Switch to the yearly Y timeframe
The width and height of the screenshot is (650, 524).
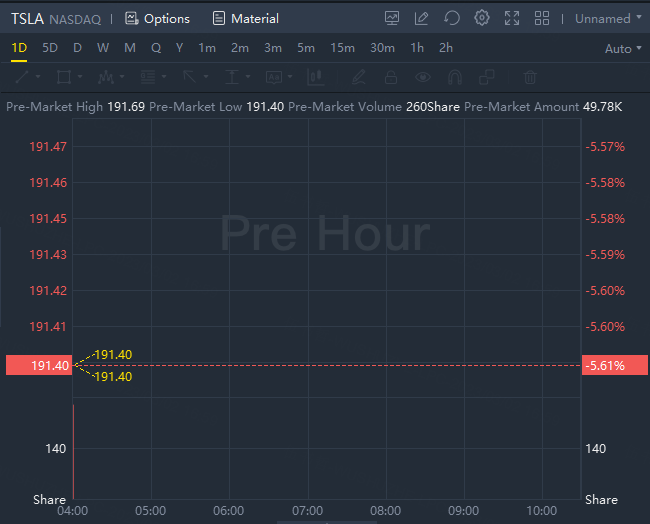coord(179,48)
